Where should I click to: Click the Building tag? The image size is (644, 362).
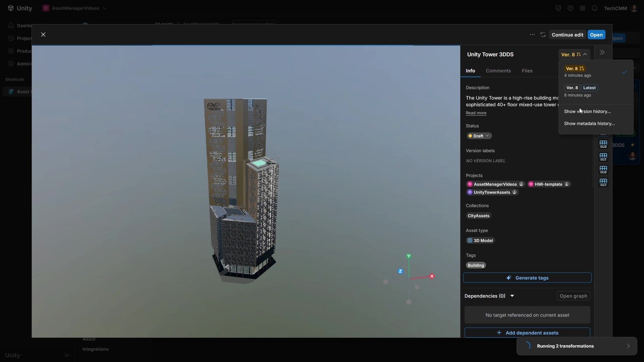[x=476, y=265]
